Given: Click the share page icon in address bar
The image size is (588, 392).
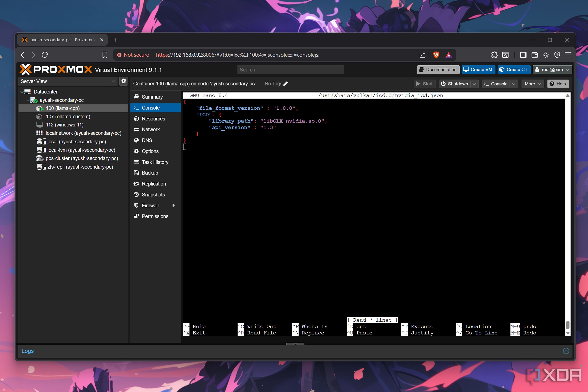Looking at the screenshot, I should click(422, 55).
